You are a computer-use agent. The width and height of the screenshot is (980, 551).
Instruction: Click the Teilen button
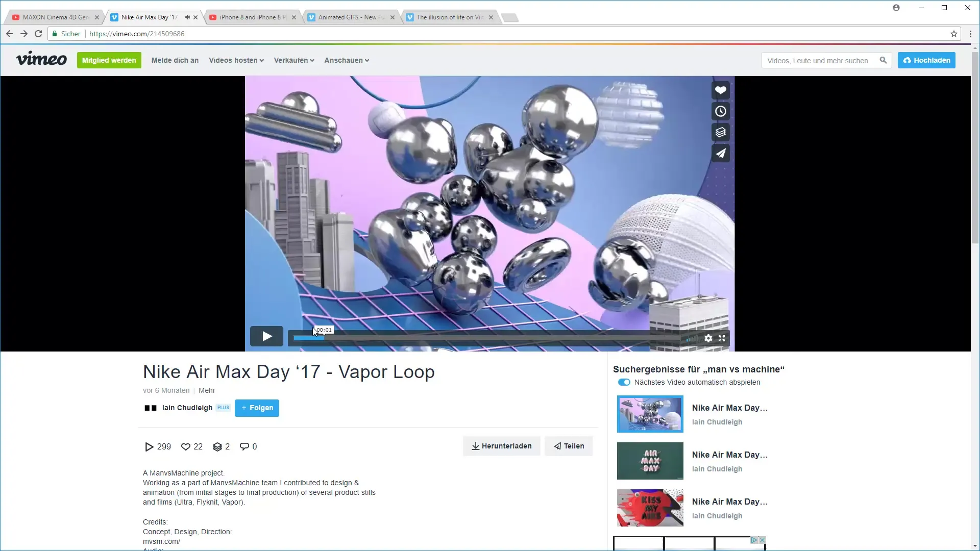pos(569,446)
